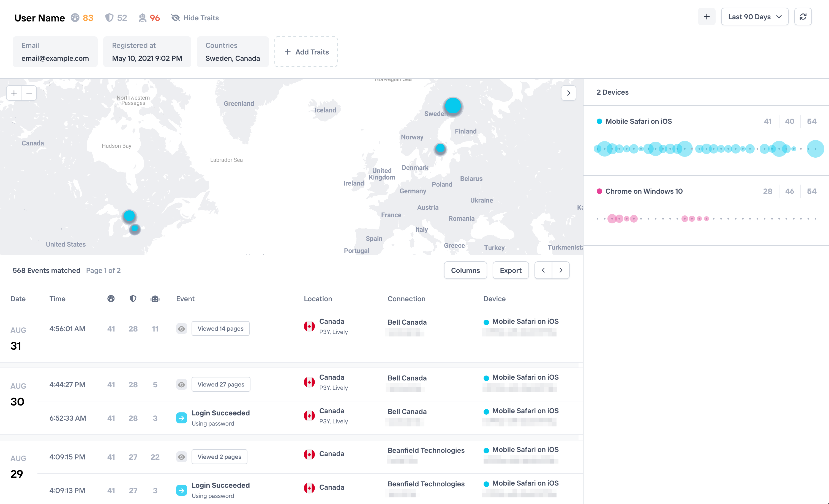Click the globe score column header icon
This screenshot has height=504, width=829.
coord(111,298)
